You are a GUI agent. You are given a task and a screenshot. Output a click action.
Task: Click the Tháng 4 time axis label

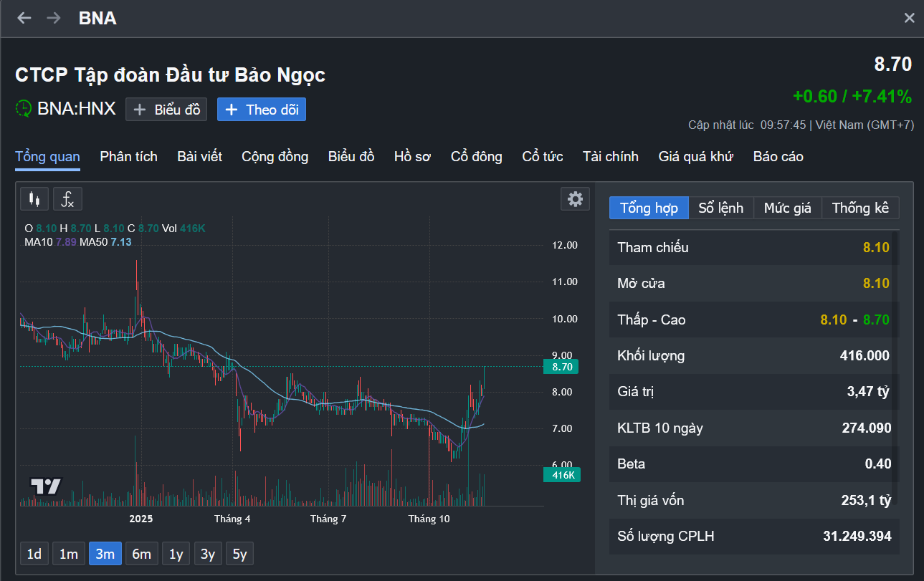232,519
